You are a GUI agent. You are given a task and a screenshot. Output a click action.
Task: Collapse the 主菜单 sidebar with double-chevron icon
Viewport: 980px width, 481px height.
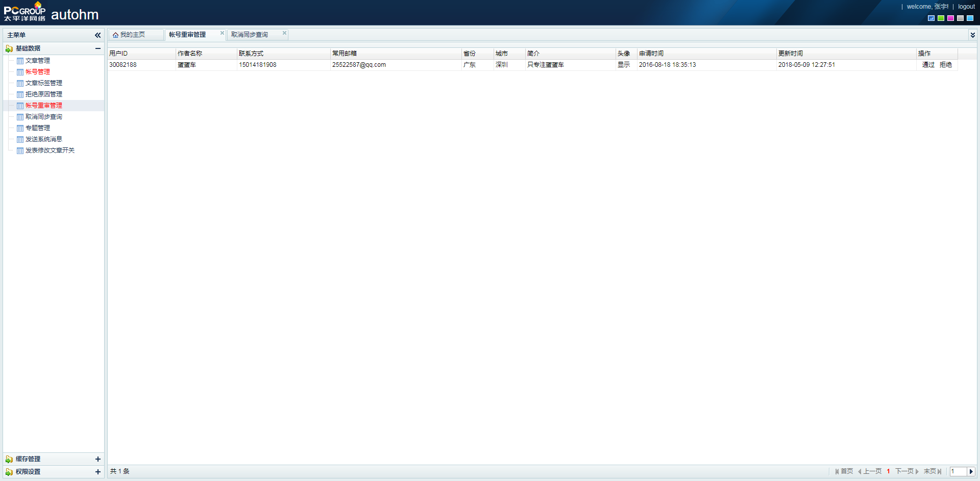point(97,35)
